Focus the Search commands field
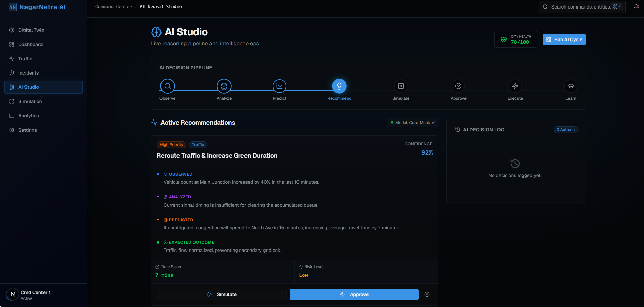 [582, 7]
